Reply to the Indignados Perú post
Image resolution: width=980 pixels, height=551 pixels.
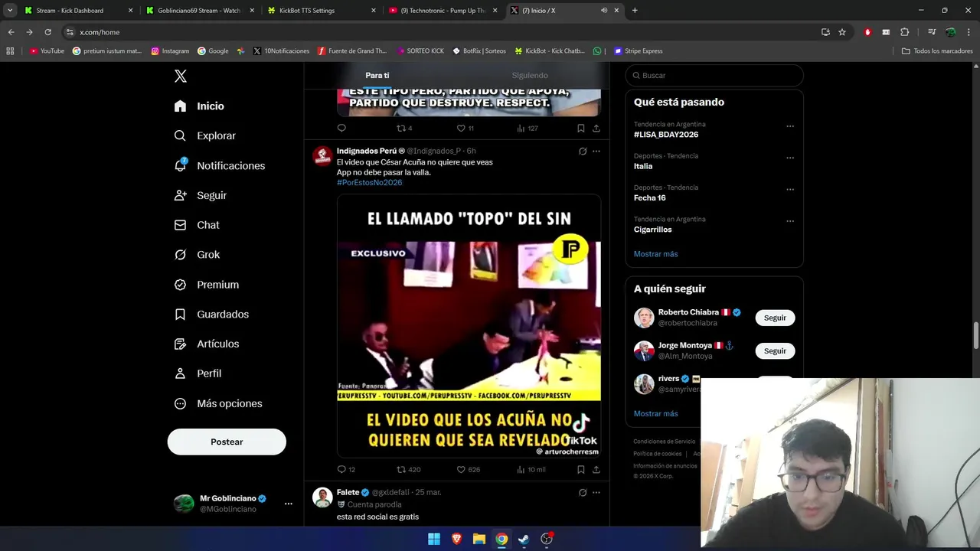pos(341,469)
